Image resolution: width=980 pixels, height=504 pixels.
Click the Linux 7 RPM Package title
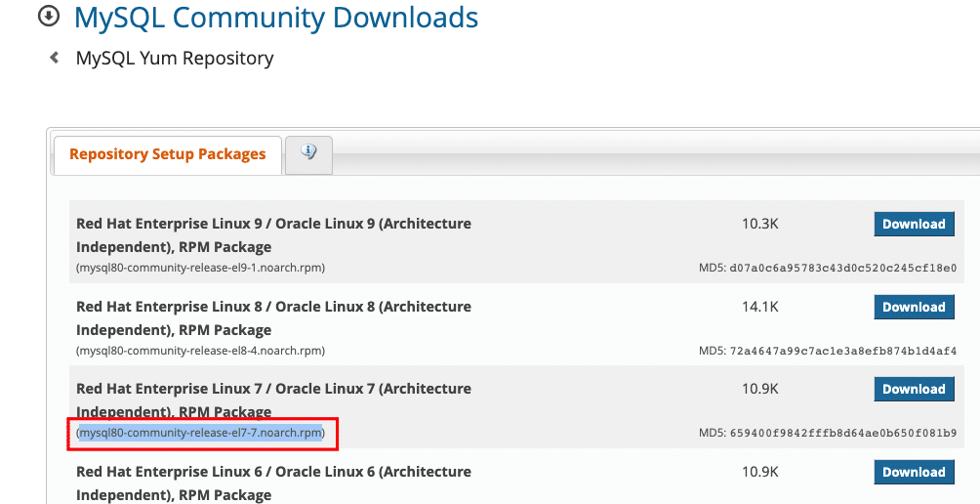coord(273,400)
